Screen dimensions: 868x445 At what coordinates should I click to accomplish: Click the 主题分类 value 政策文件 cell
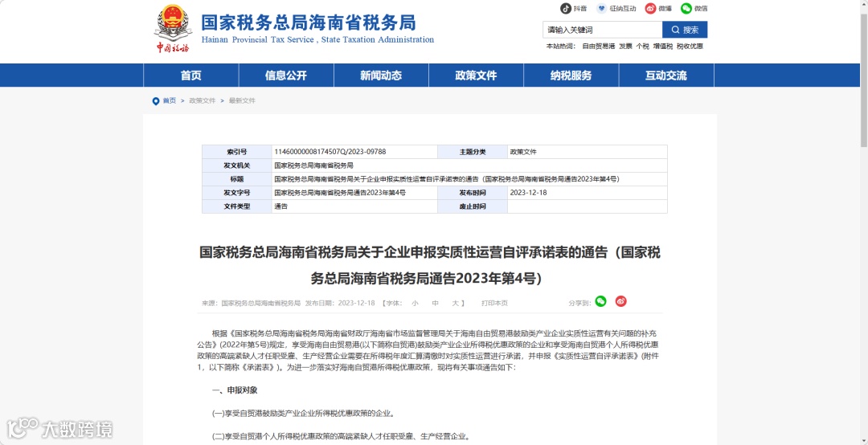pyautogui.click(x=588, y=152)
